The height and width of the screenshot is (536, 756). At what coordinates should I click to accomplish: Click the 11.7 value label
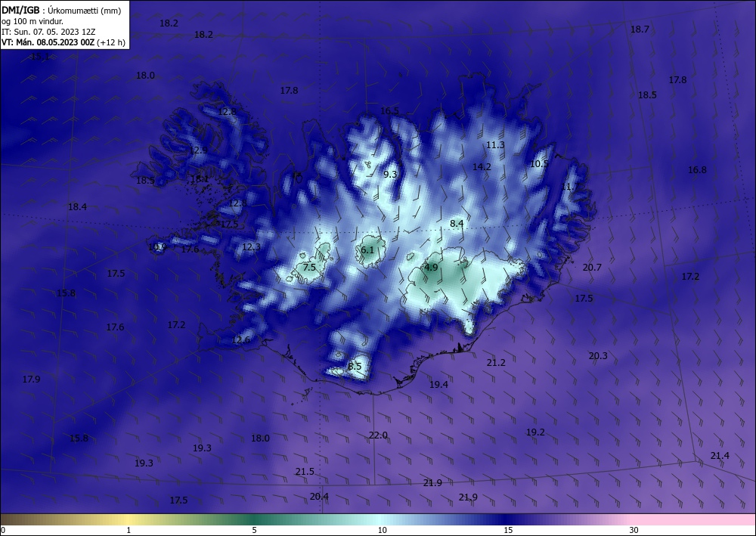coord(570,187)
